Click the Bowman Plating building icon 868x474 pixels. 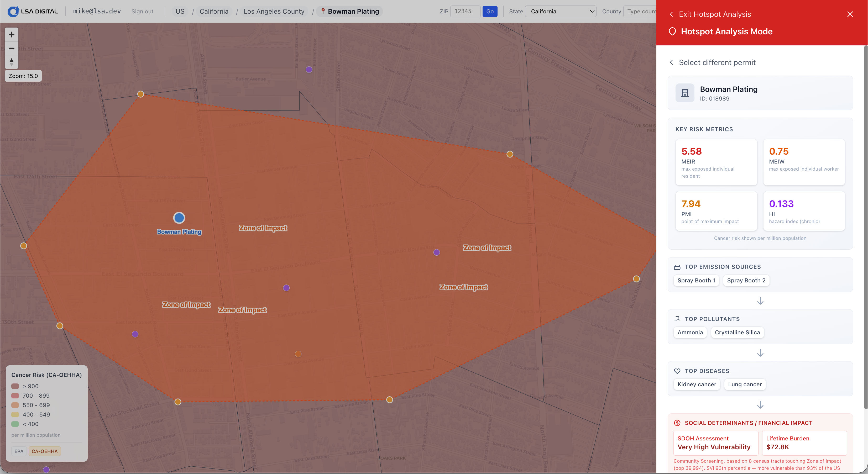pos(685,93)
